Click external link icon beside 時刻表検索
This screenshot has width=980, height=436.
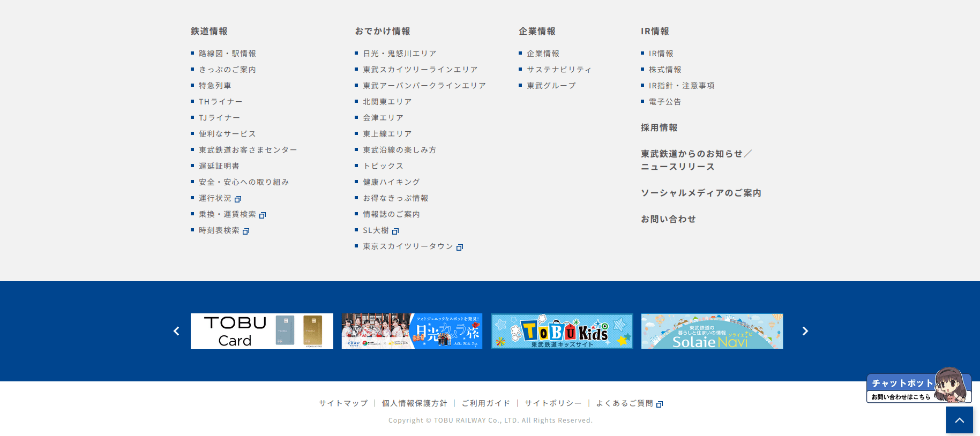[x=246, y=231]
